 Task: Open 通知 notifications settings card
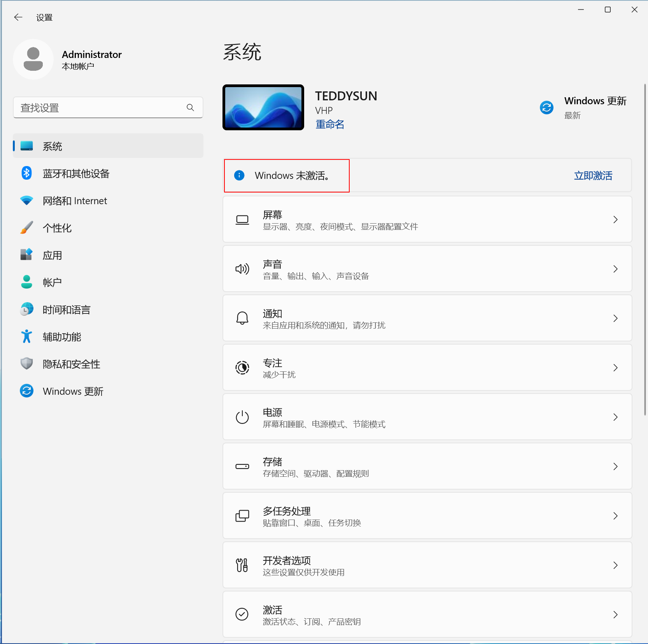pos(427,318)
